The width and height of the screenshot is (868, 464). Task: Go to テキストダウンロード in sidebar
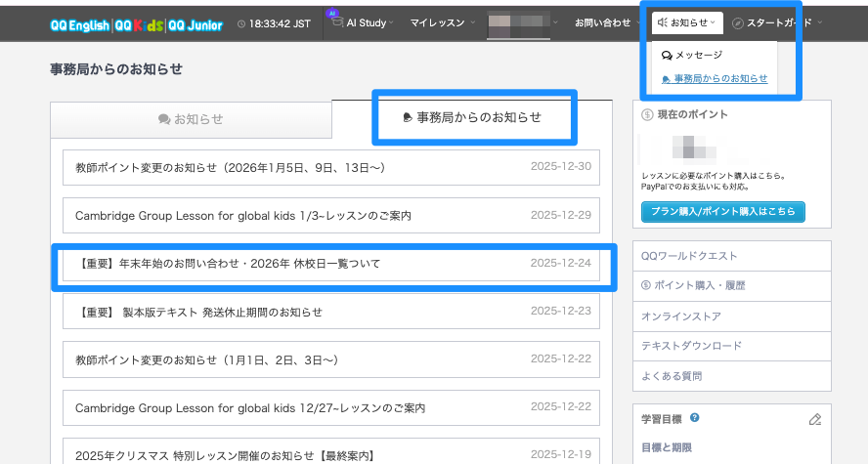[x=690, y=346]
